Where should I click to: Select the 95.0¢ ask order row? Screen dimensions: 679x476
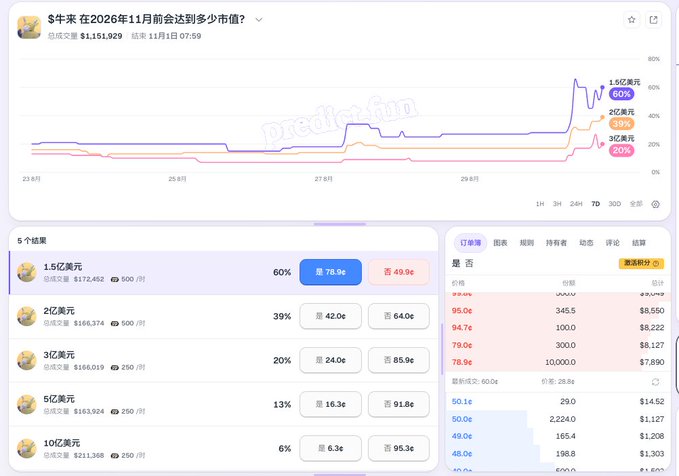(558, 311)
